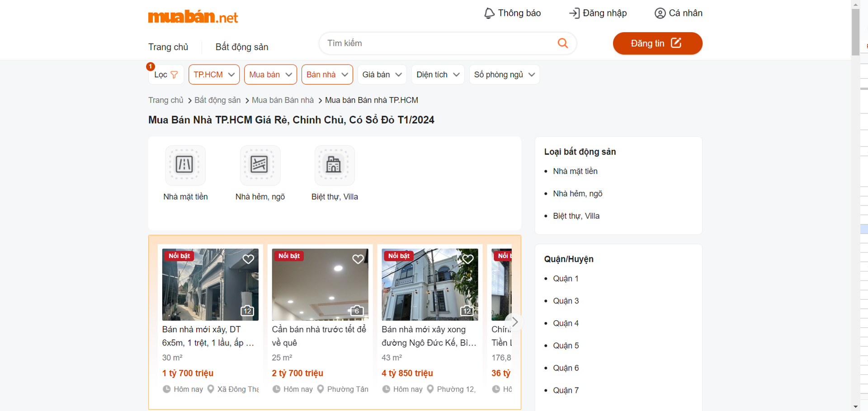Click clock icon on 1 tỷ 700 triệu listing
The height and width of the screenshot is (411, 868).
point(166,389)
